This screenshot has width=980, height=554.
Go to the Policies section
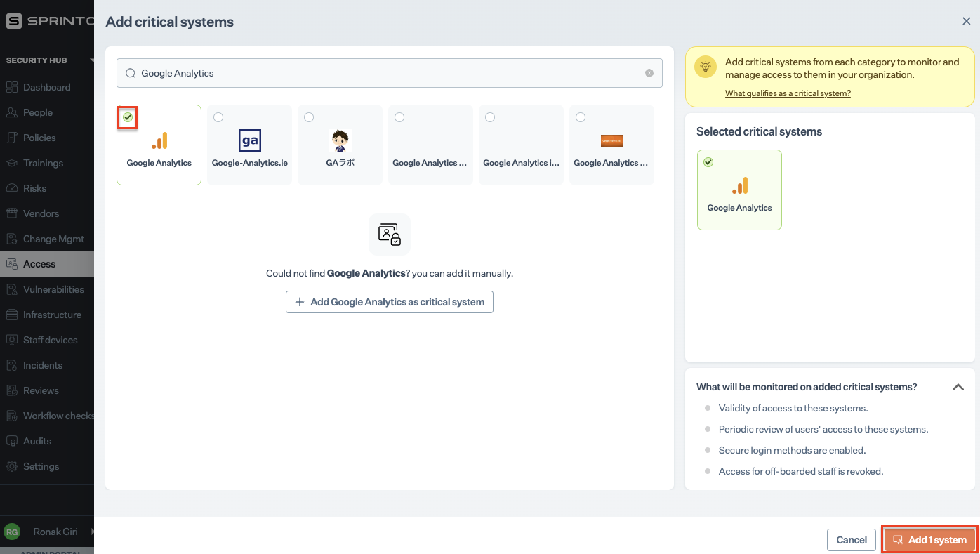[x=46, y=138]
